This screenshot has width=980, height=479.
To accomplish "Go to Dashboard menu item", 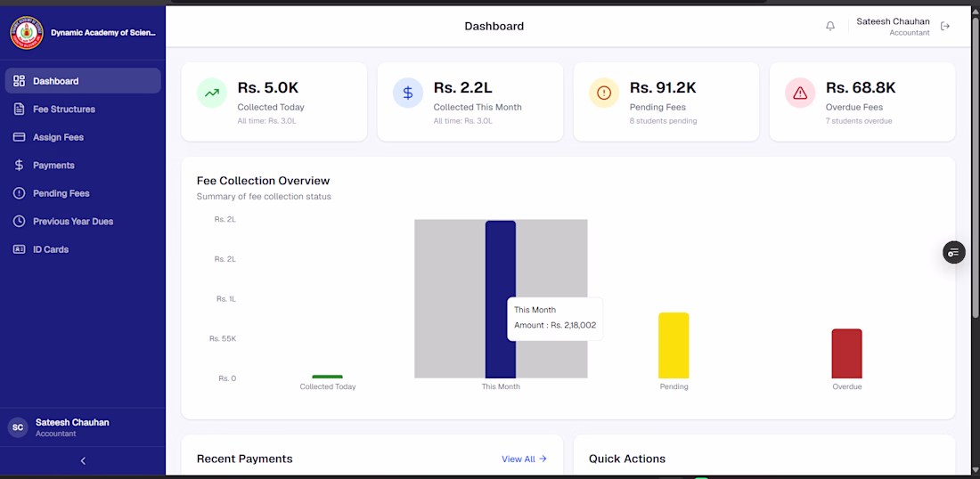I will (83, 80).
